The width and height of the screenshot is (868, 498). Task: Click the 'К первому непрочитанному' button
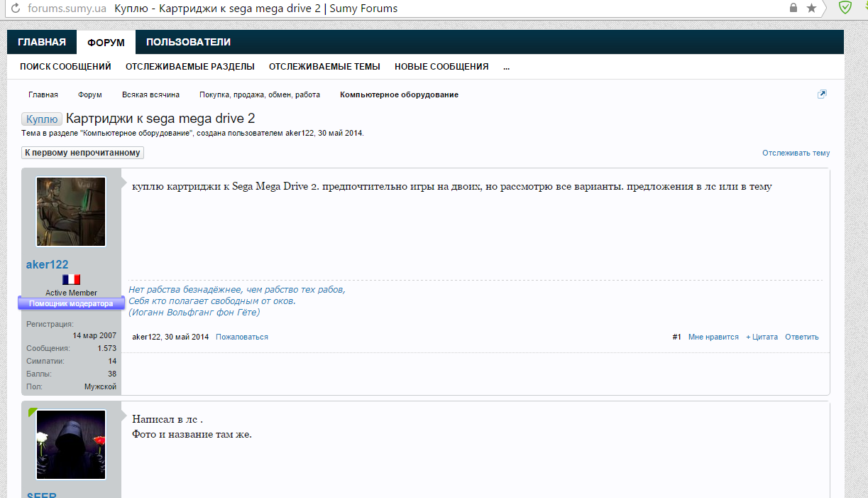pos(83,153)
